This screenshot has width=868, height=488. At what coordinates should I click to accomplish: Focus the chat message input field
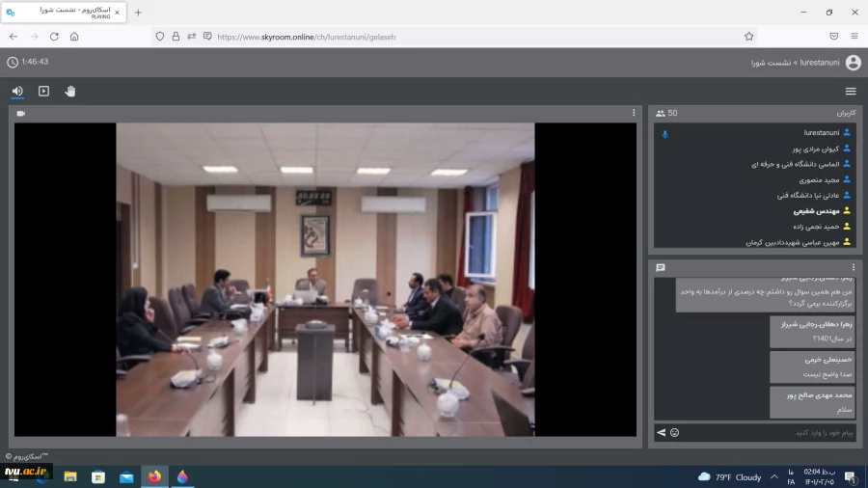(x=769, y=433)
